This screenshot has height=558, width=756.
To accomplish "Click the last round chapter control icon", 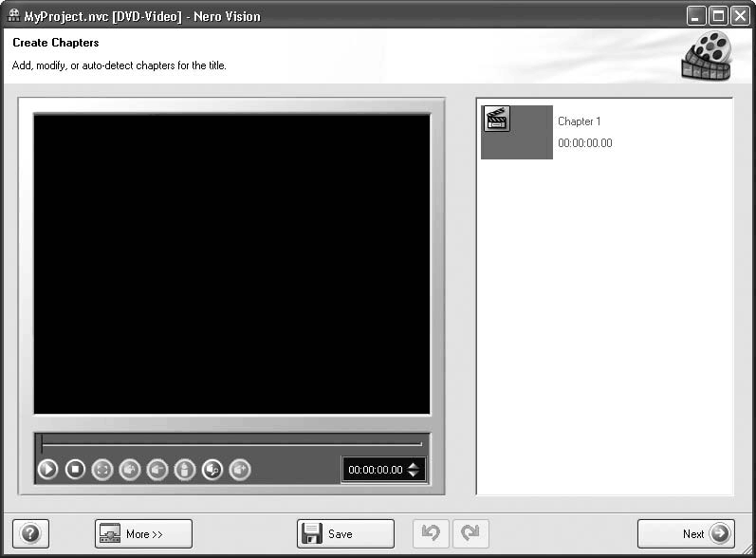I will (x=240, y=469).
